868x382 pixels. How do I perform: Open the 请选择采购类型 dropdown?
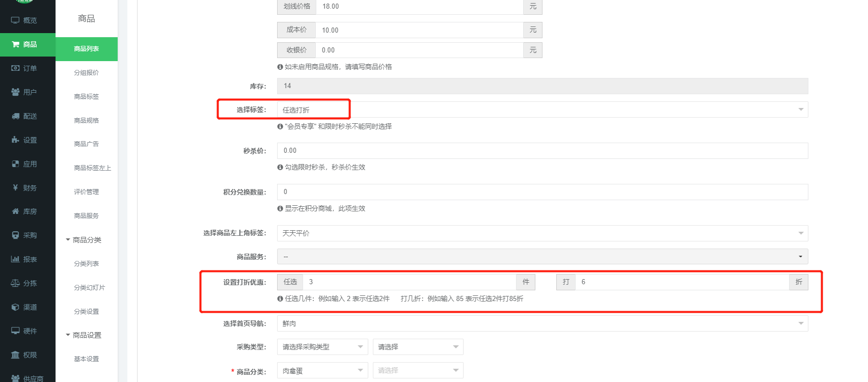(321, 347)
